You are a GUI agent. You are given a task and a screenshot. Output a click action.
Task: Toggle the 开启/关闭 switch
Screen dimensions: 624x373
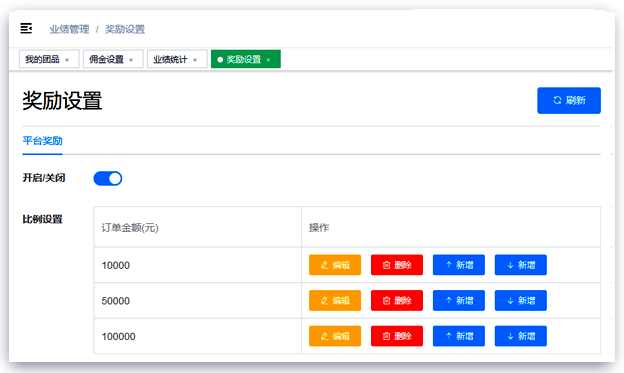(107, 178)
